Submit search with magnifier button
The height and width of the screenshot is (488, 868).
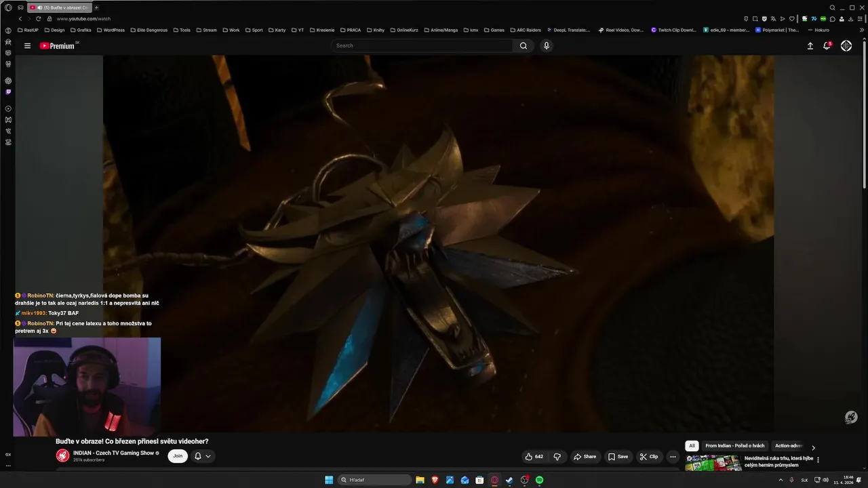click(x=524, y=45)
